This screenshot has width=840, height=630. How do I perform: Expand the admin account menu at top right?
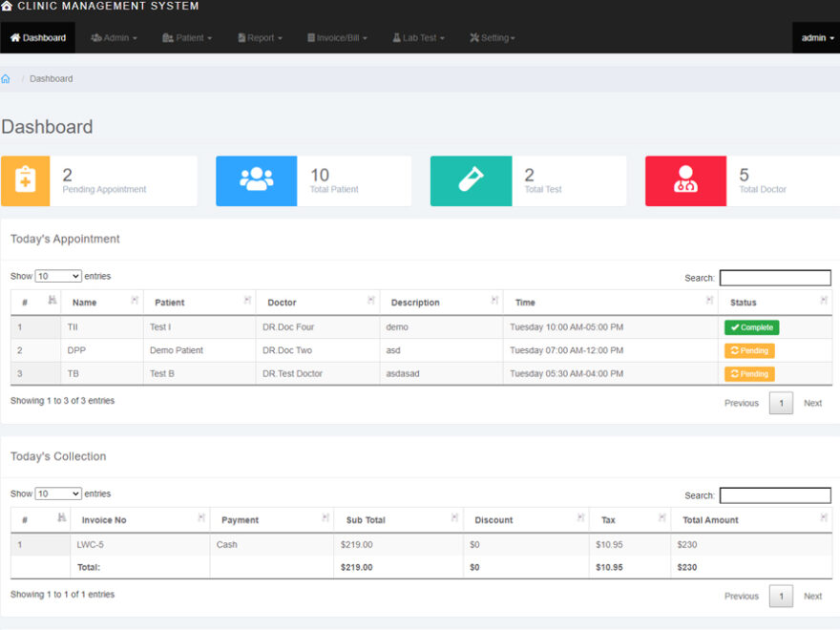(x=815, y=38)
